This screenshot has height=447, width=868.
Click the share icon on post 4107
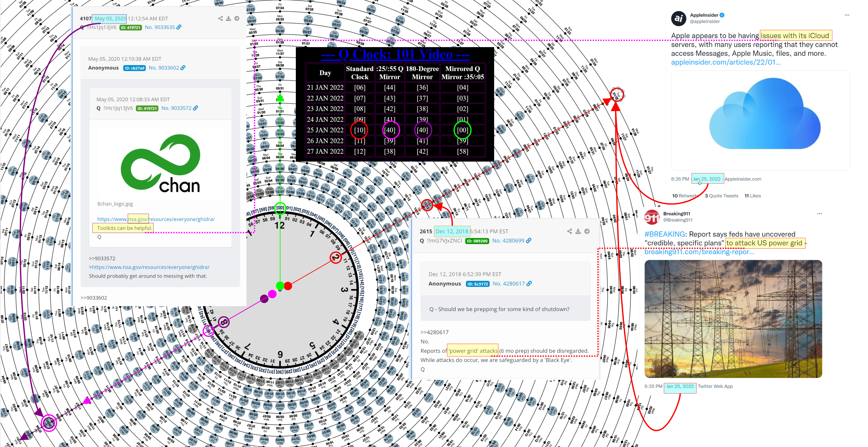pyautogui.click(x=220, y=19)
